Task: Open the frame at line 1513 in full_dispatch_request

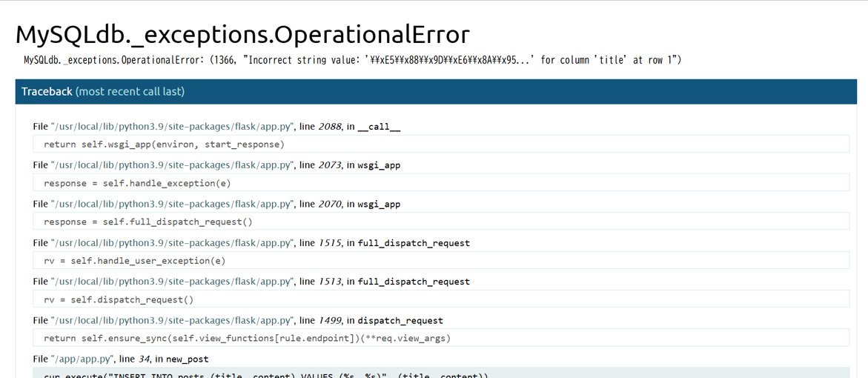Action: click(251, 282)
